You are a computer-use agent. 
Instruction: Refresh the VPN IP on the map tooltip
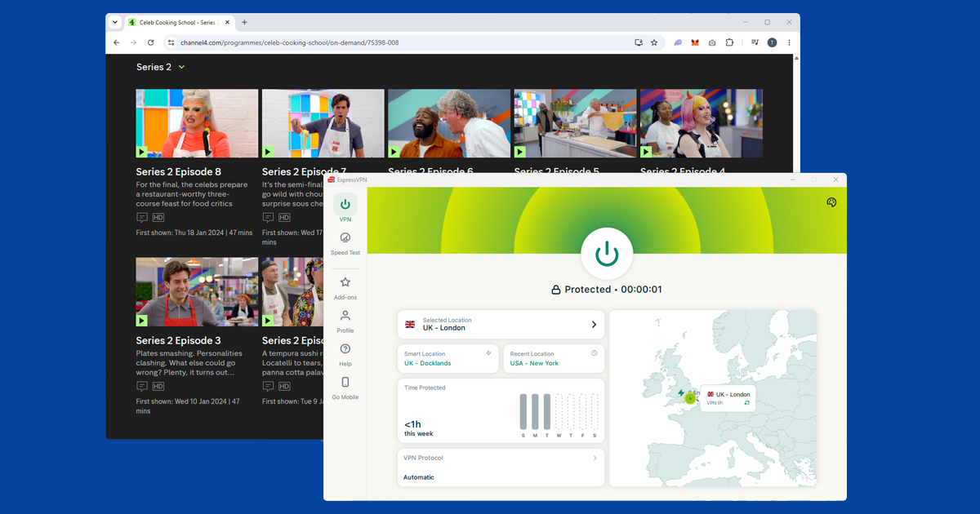coord(746,402)
